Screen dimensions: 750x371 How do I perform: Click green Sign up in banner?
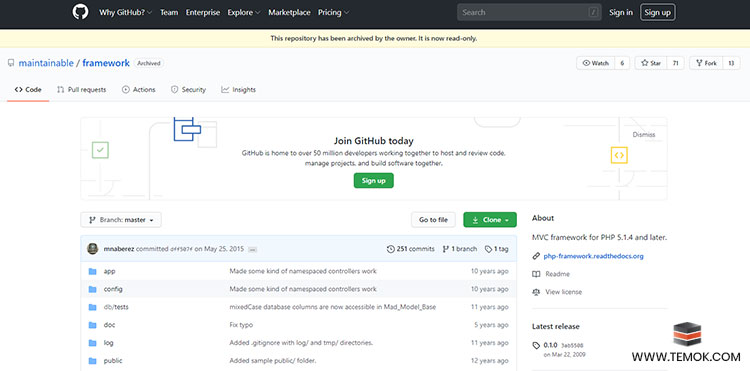(374, 181)
